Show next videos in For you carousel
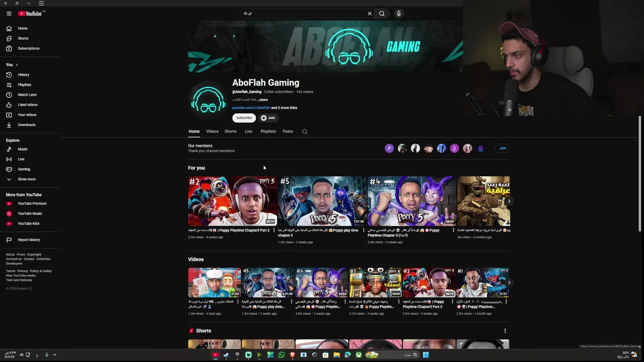Viewport: 644px width, 362px height. coord(509,201)
